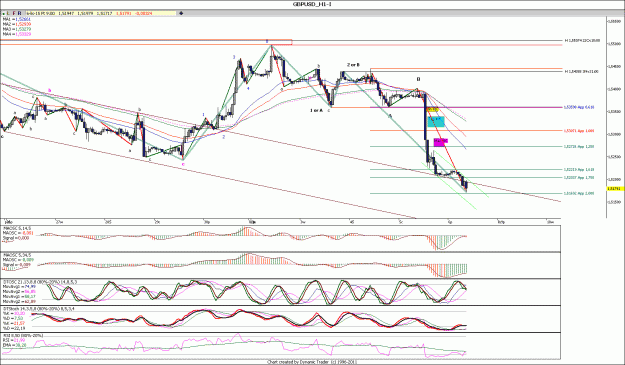Image resolution: width=625 pixels, height=365 pixels.
Task: Click the 'App 1,618' projection label
Action: coord(579,169)
